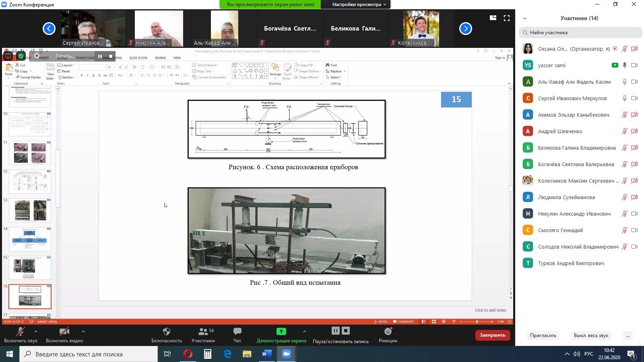Viewport: 644px width, 362px height.
Task: Expand audio options arrow next to mute
Action: click(36, 331)
